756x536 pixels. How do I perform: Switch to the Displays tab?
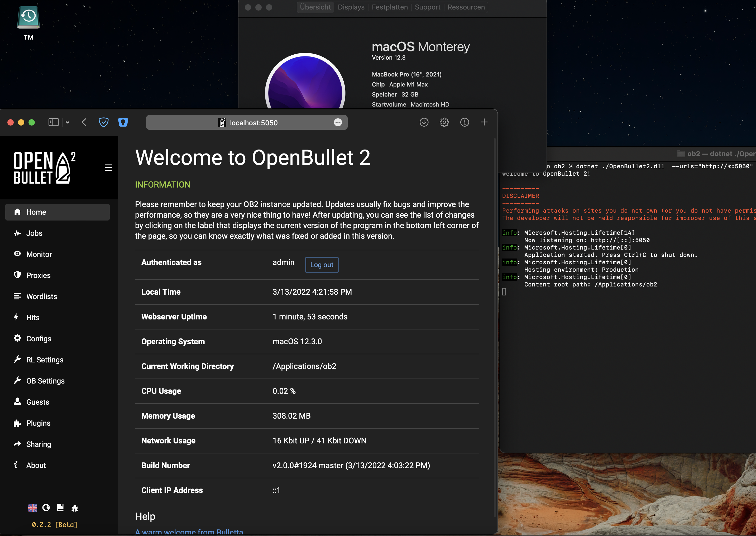click(x=351, y=7)
